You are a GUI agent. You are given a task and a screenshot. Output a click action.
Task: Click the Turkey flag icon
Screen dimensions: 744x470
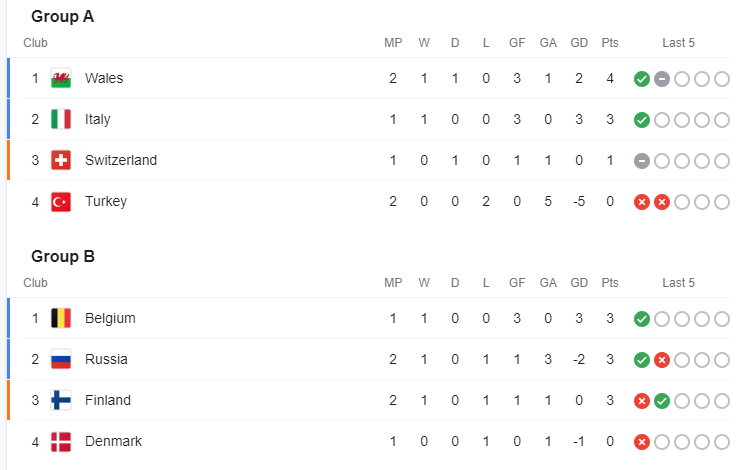click(61, 201)
